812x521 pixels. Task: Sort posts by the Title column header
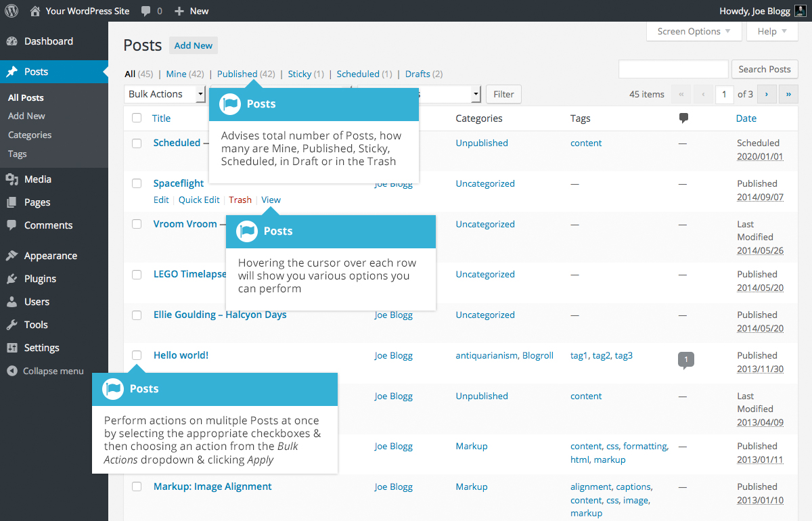(161, 118)
